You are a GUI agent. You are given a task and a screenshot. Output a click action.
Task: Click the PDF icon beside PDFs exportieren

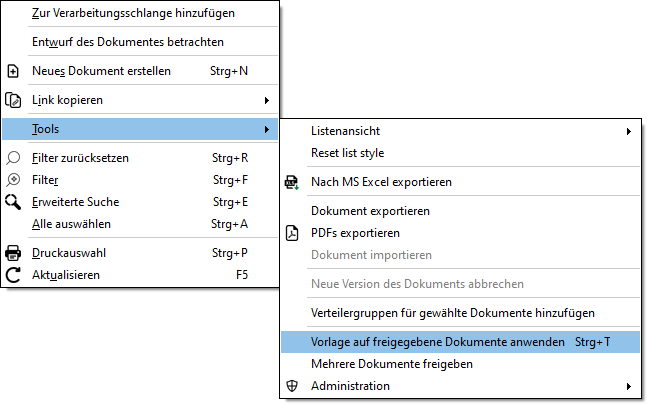[x=292, y=233]
